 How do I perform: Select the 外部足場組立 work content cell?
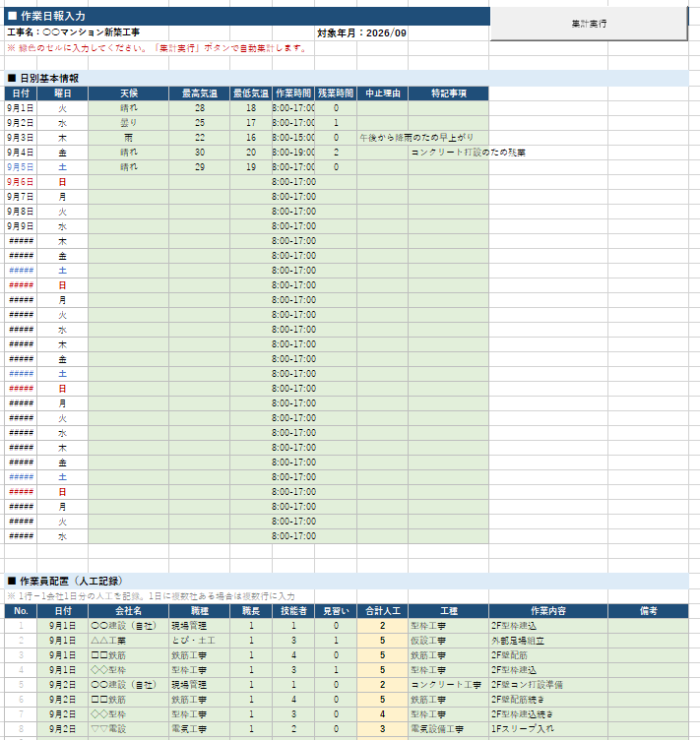pyautogui.click(x=548, y=641)
